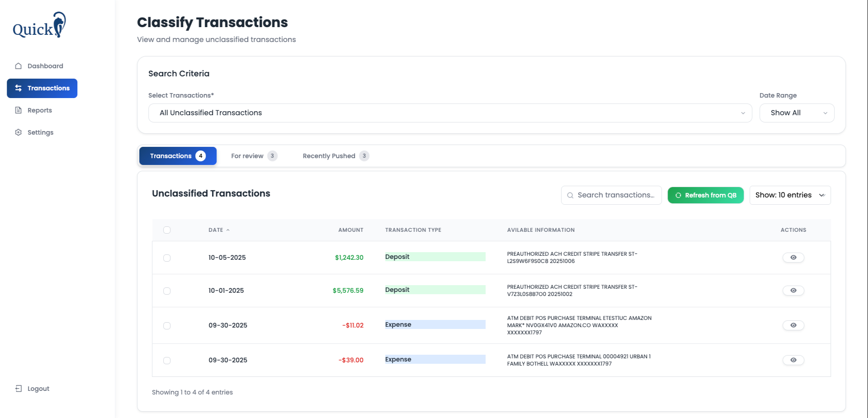The height and width of the screenshot is (418, 868).
Task: Click the Quick logo in sidebar
Action: pos(39,25)
